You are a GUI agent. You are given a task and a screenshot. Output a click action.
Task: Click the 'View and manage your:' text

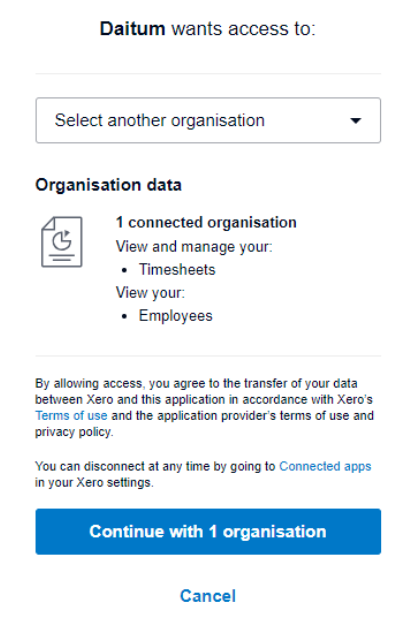[194, 247]
